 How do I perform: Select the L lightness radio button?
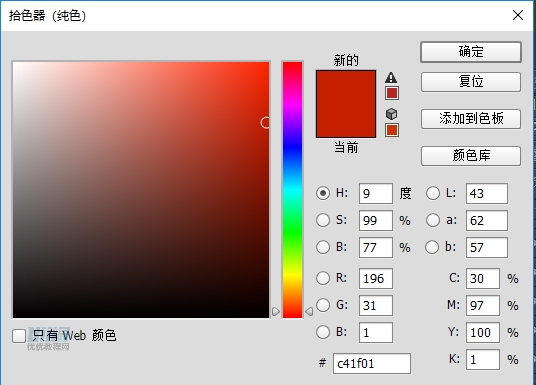pos(433,193)
